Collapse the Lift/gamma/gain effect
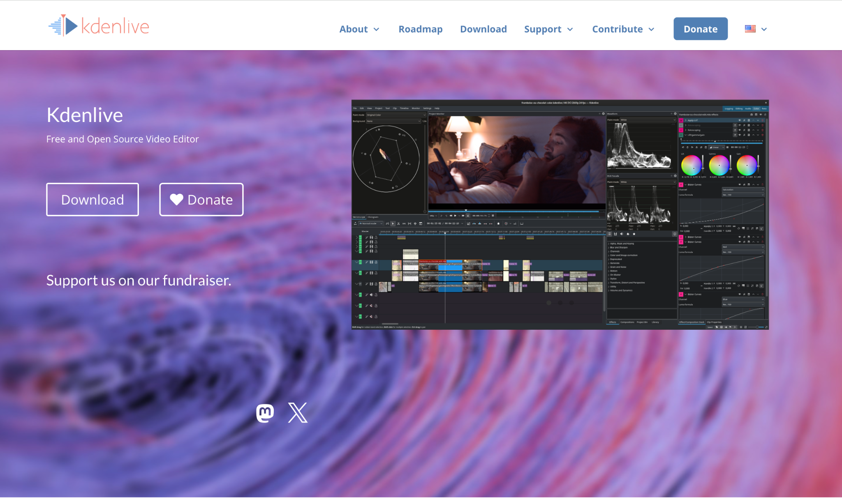This screenshot has width=842, height=504. coord(685,136)
